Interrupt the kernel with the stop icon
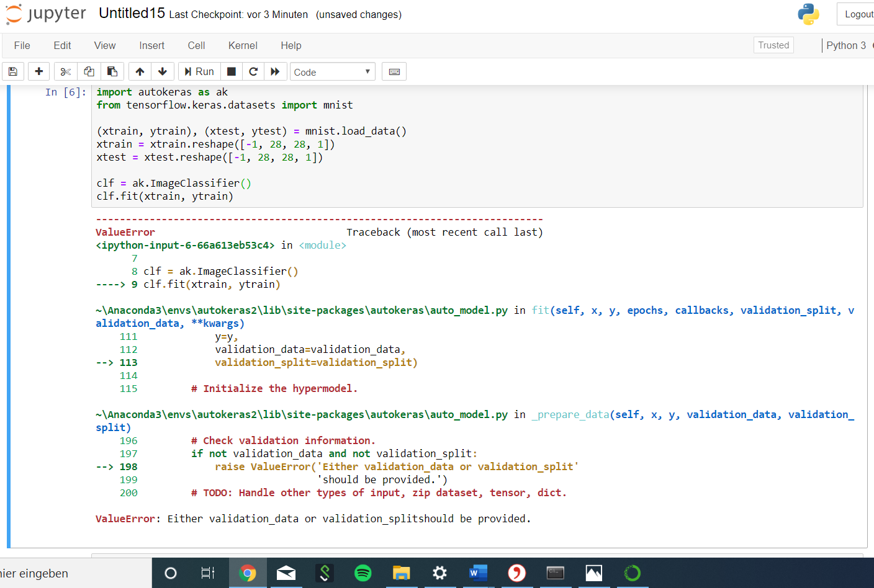Viewport: 874px width, 588px height. click(231, 71)
